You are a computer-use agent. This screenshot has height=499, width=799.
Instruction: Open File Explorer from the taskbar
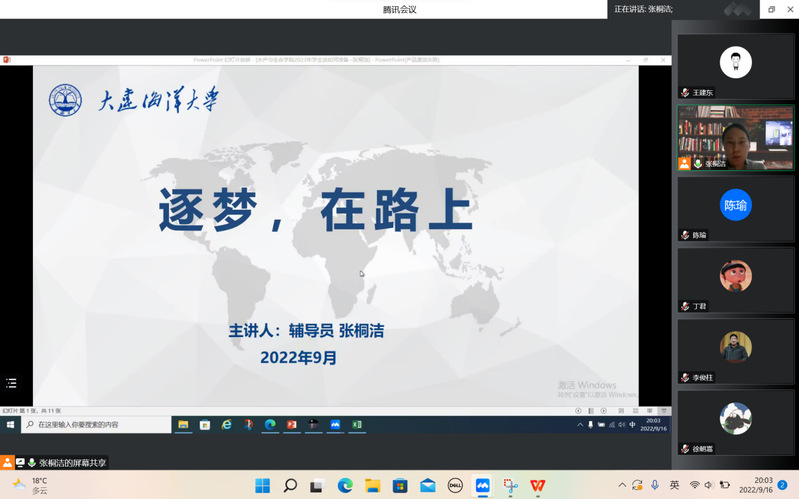(372, 486)
